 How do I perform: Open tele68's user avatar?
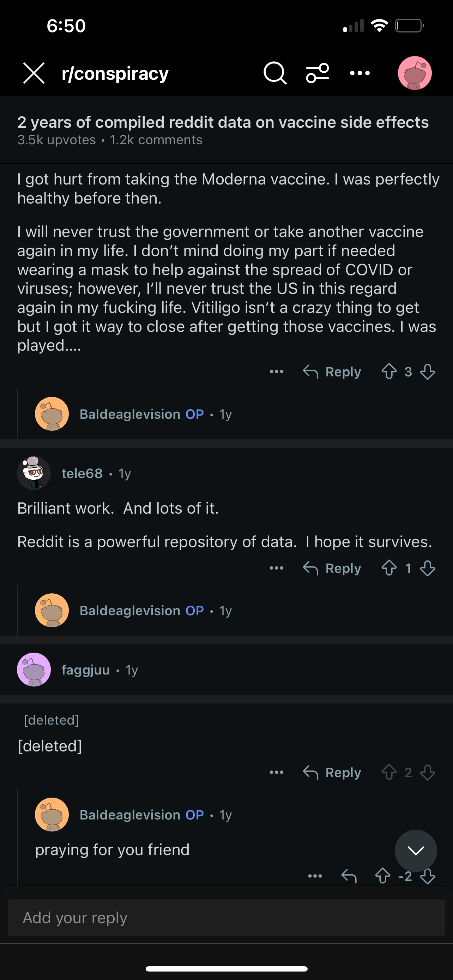tap(34, 473)
